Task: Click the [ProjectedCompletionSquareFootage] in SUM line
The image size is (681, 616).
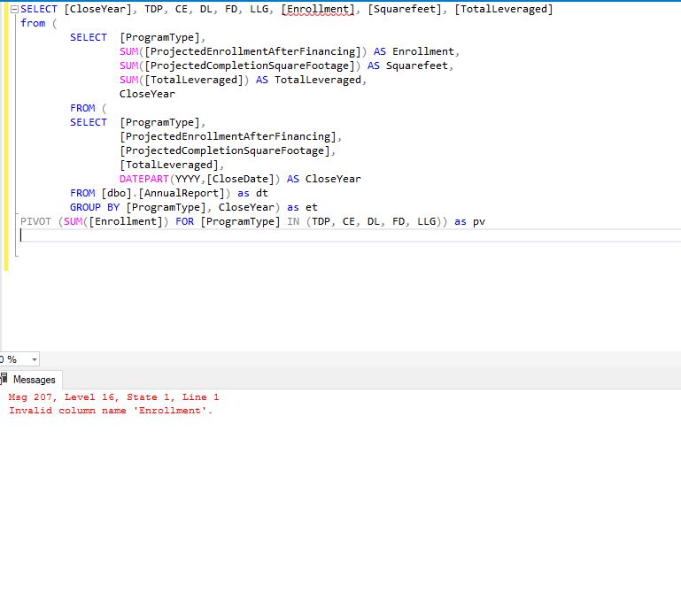Action: (250, 66)
